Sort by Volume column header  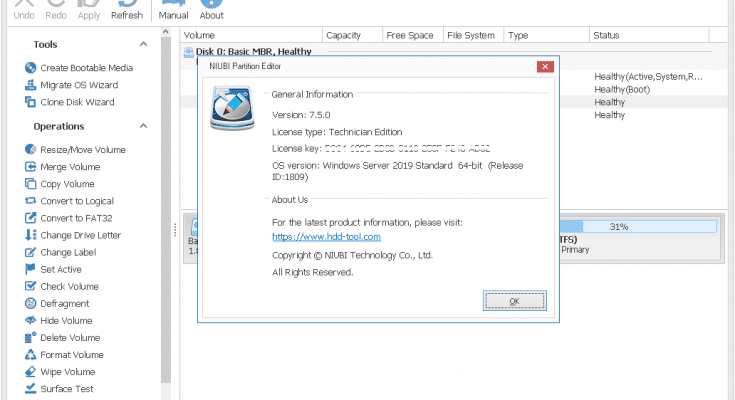251,35
